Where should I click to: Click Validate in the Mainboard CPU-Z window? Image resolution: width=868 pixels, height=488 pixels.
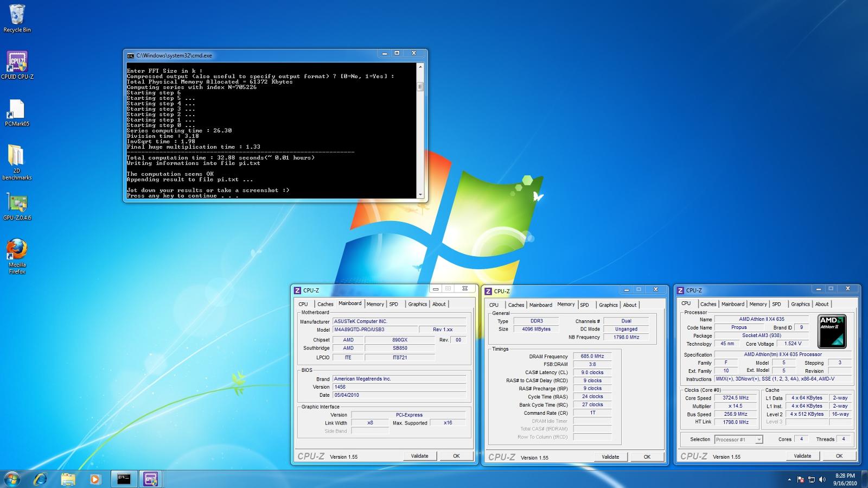[419, 456]
